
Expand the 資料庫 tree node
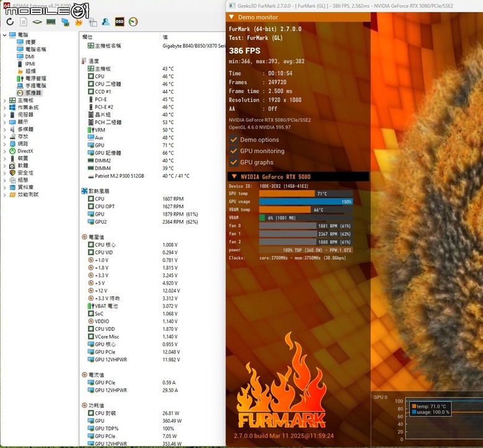[x=4, y=187]
